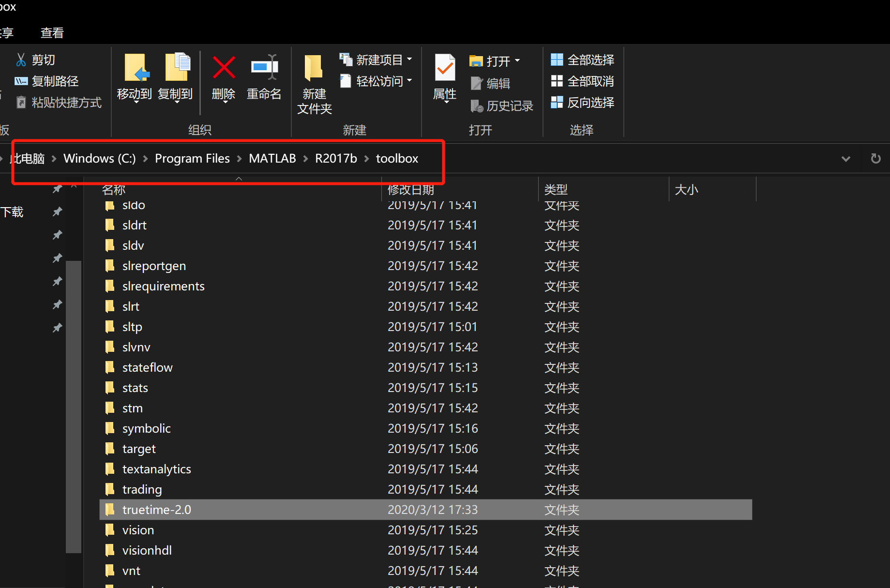This screenshot has height=588, width=890.
Task: Navigate to R2017b via breadcrumb link
Action: [335, 158]
